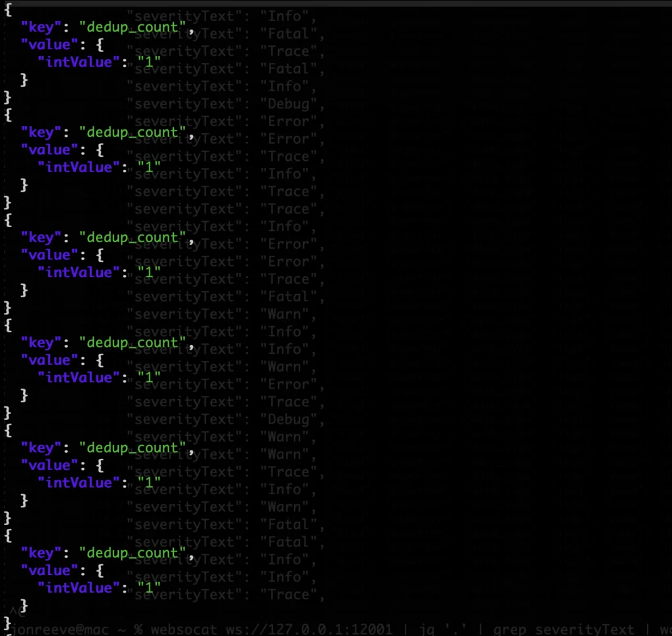Screen dimensions: 672x636
Task: Click the topmost "key" label
Action: (x=41, y=27)
